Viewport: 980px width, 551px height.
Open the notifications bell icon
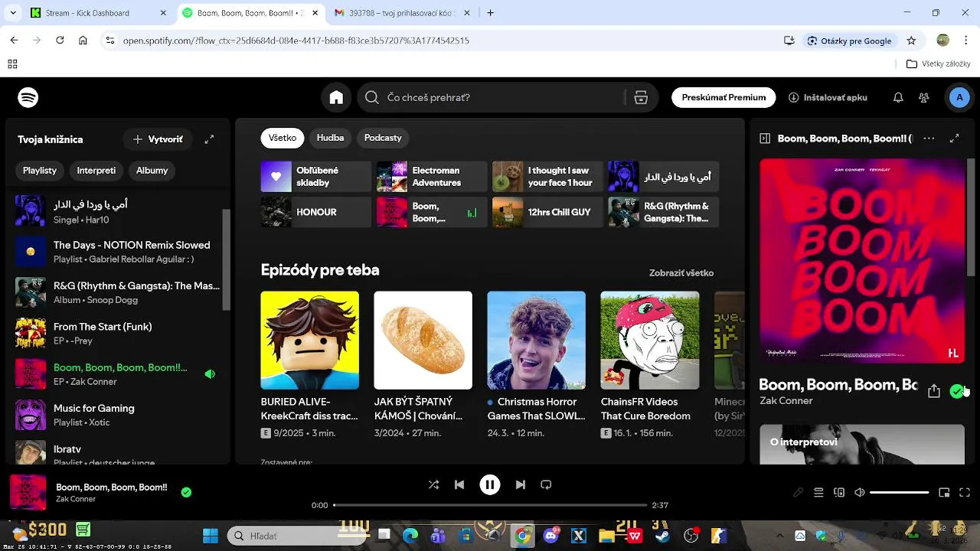point(898,97)
